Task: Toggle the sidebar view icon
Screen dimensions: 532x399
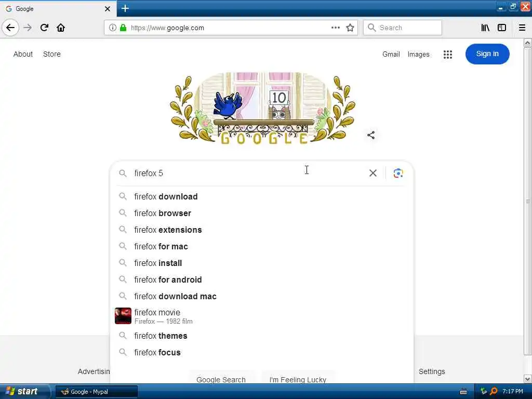Action: click(502, 28)
